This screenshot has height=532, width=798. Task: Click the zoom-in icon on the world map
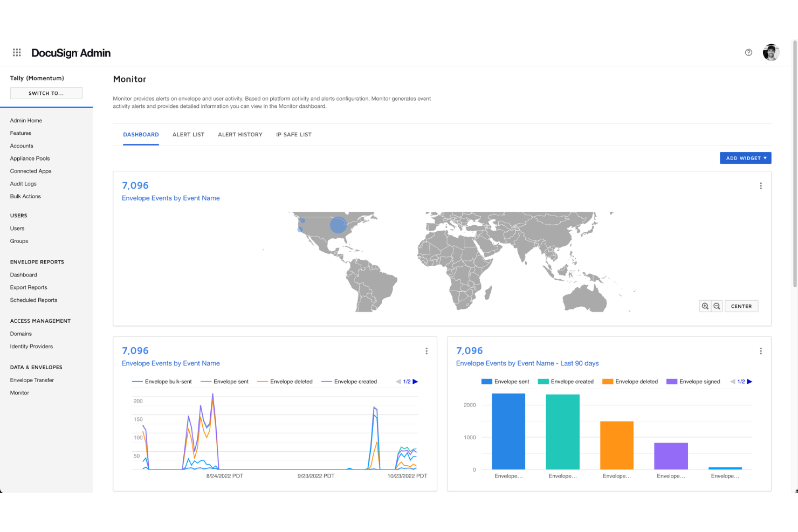(705, 306)
